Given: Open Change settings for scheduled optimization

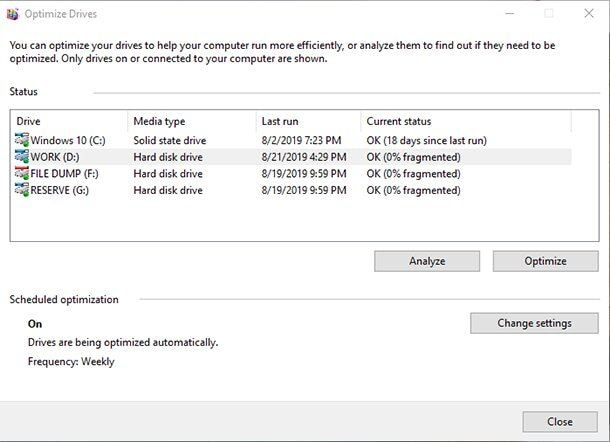Looking at the screenshot, I should (534, 323).
